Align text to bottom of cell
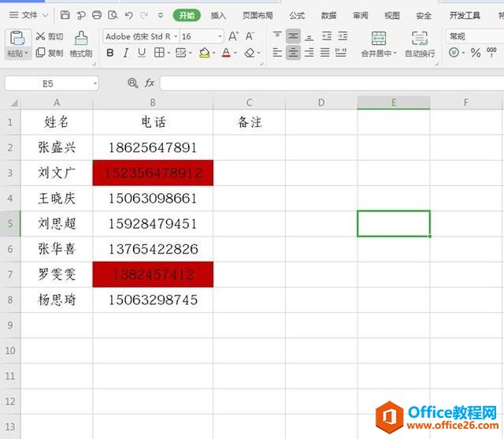This screenshot has height=439, width=504. (309, 36)
